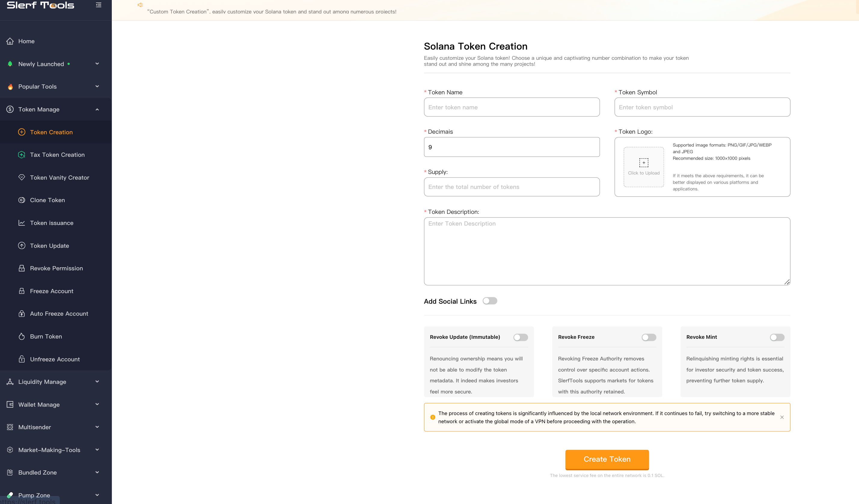859x504 pixels.
Task: Click the Freeze Account lock icon
Action: pos(21,291)
